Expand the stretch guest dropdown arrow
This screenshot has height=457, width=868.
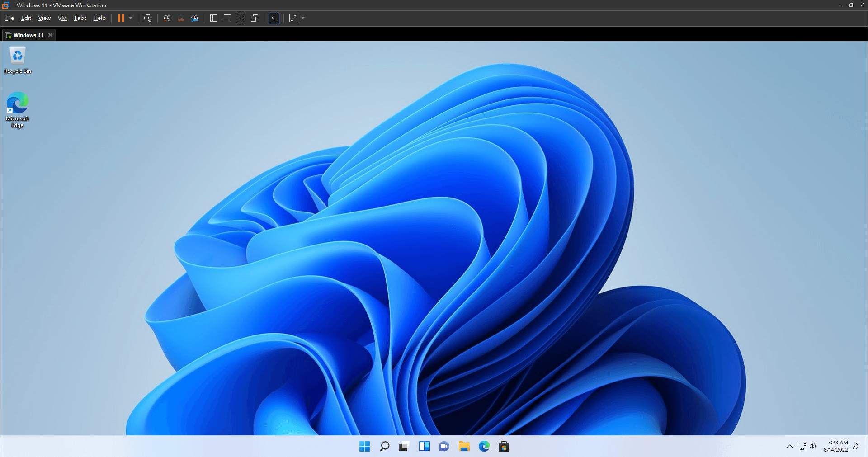[x=303, y=18]
